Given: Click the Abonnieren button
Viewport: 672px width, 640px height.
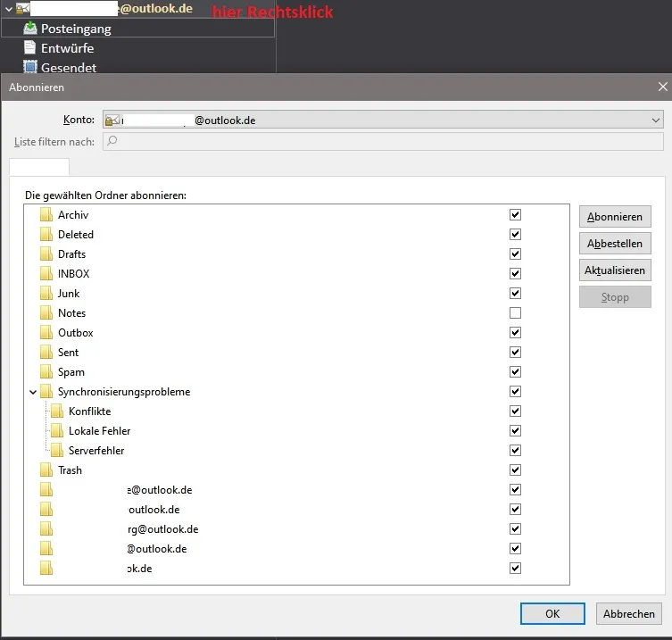Looking at the screenshot, I should pos(615,217).
